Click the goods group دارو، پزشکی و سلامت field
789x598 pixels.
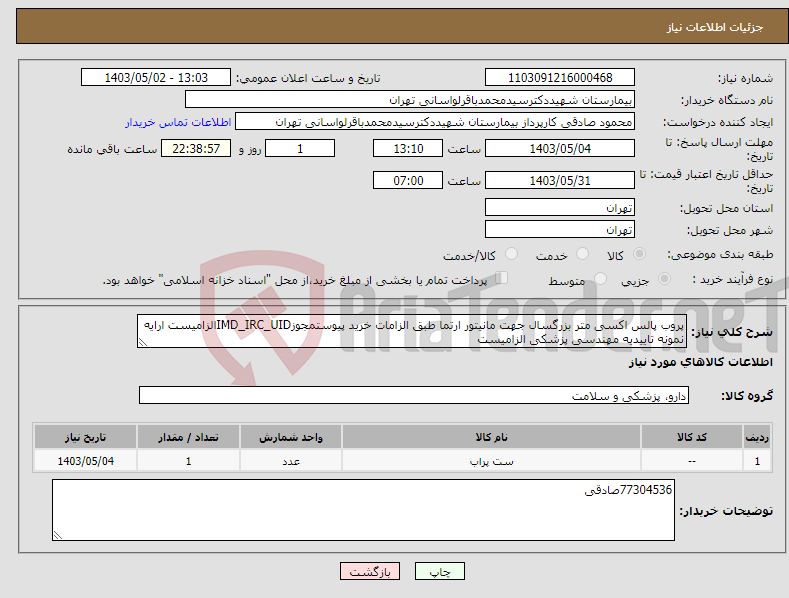coord(414,396)
